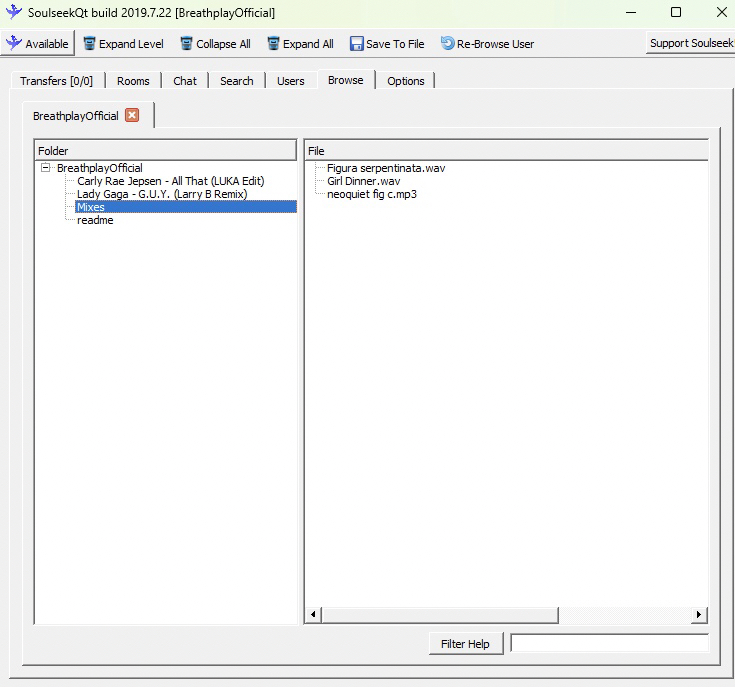
Task: Select the readme folder
Action: click(x=95, y=220)
